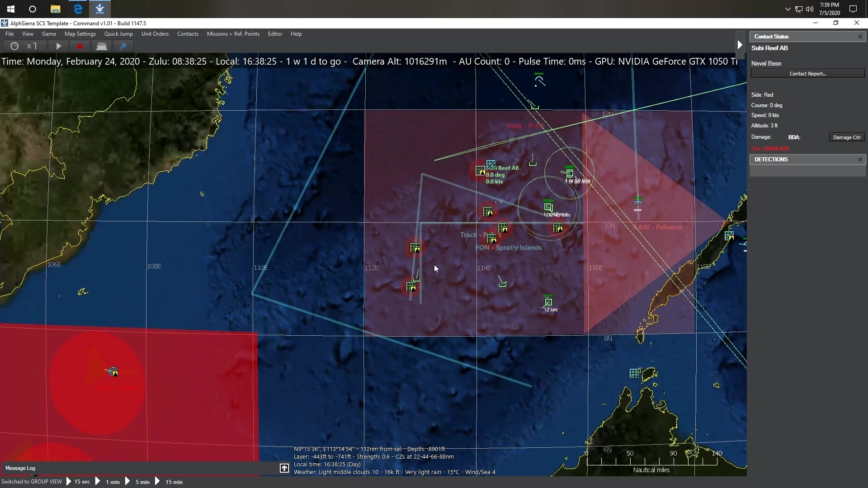Select the aircraft icon inside the red circle
The height and width of the screenshot is (488, 868).
click(x=113, y=371)
